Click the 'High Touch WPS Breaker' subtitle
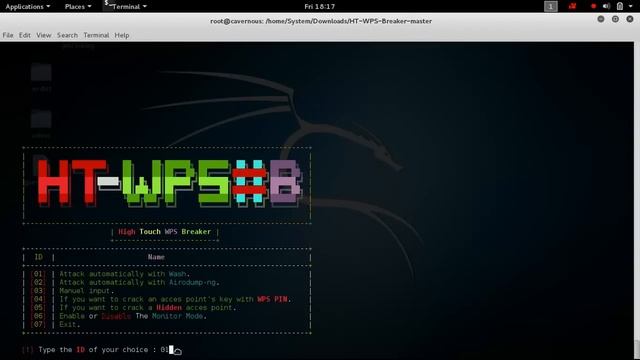 pos(164,232)
